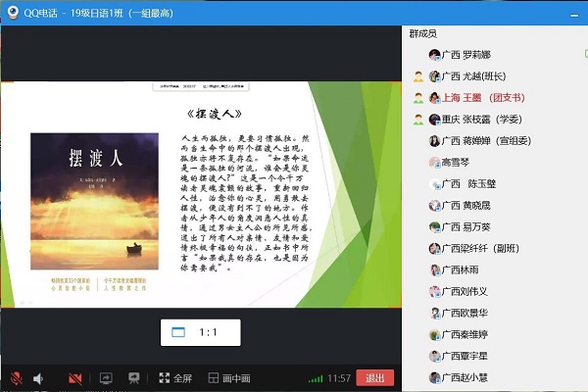Start screen sharing via monitor arrow icon
The height and width of the screenshot is (392, 588).
pos(106,378)
